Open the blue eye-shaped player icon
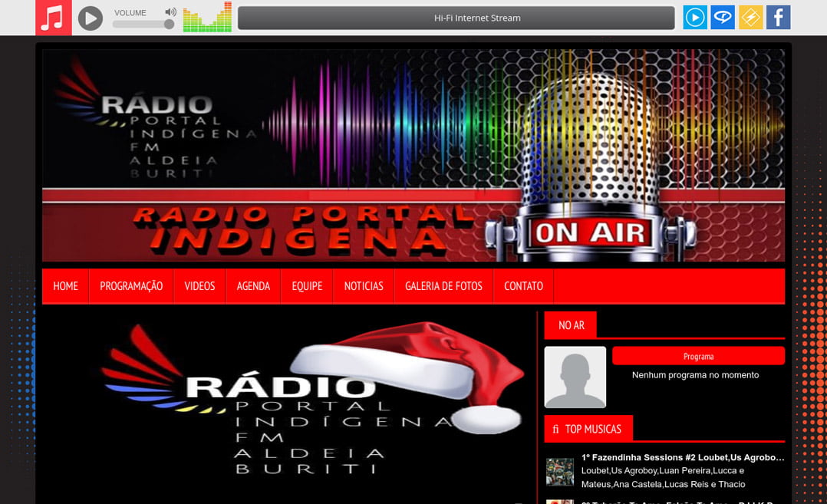 coord(723,18)
